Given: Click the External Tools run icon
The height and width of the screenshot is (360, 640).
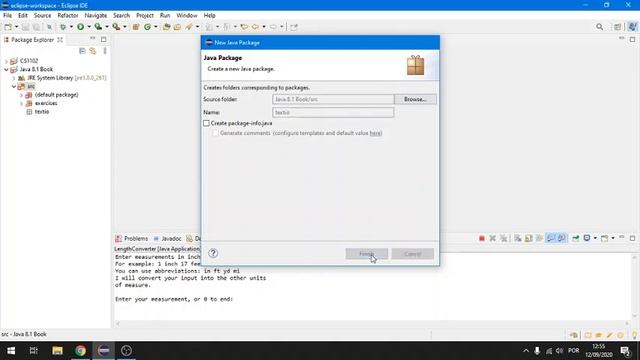Looking at the screenshot, I should pyautogui.click(x=116, y=27).
